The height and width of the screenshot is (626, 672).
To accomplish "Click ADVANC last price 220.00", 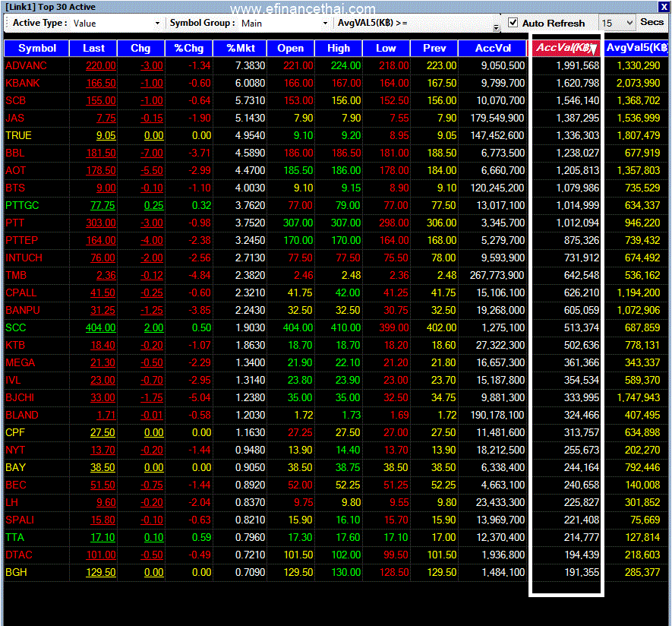I will click(101, 65).
